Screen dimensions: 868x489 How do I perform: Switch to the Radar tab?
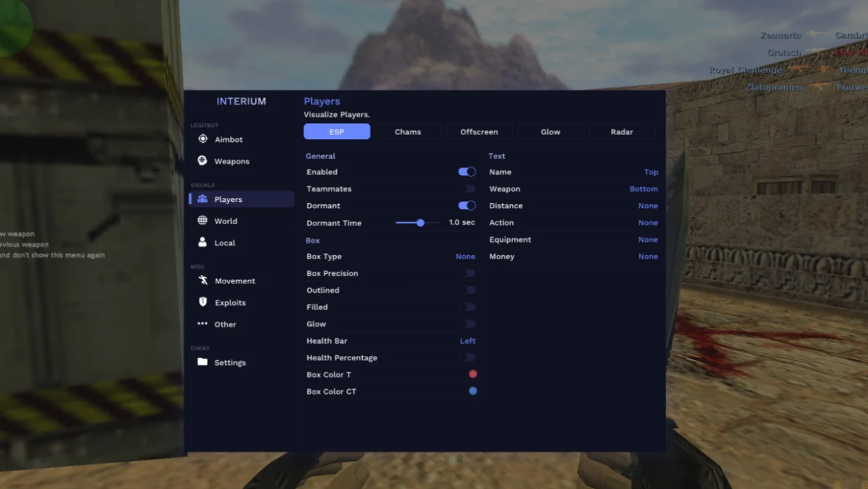(622, 132)
